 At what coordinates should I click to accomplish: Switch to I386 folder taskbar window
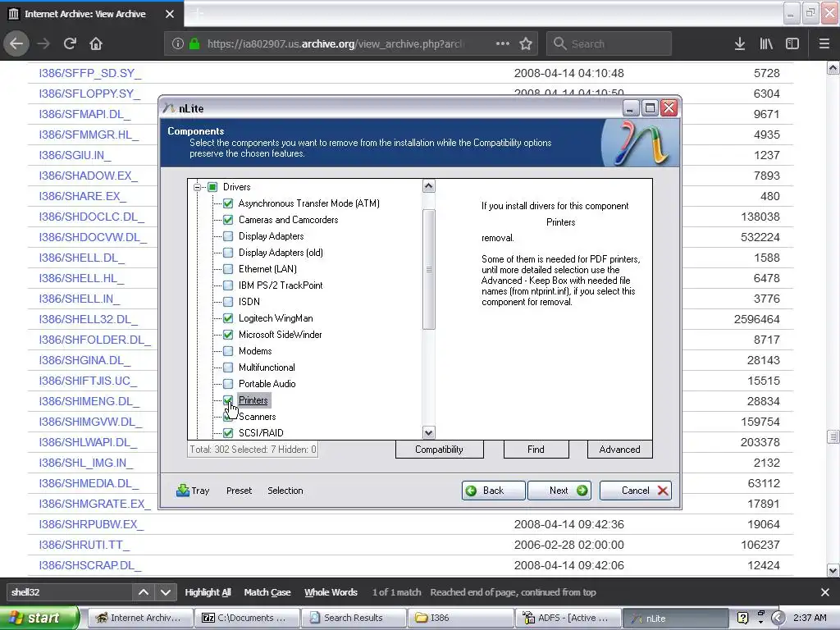[x=461, y=618]
